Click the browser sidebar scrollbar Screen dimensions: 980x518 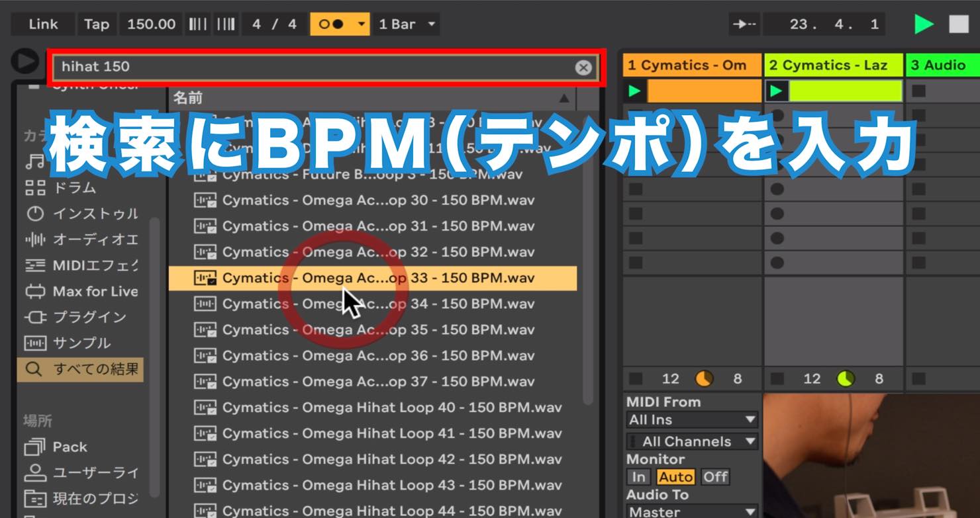pyautogui.click(x=154, y=357)
